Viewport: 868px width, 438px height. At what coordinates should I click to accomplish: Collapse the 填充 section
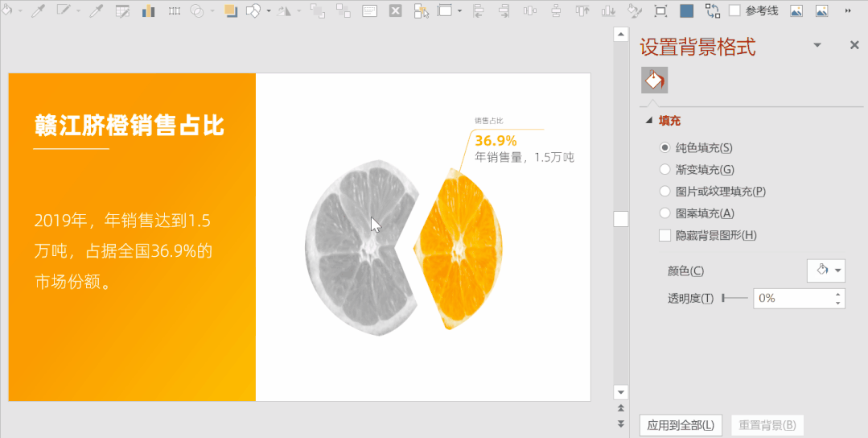tap(649, 121)
